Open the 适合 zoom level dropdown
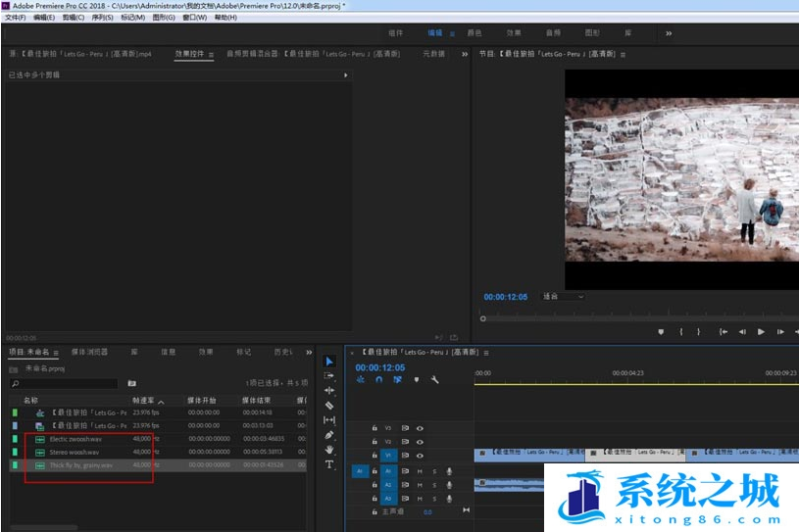The height and width of the screenshot is (532, 799). (x=563, y=296)
